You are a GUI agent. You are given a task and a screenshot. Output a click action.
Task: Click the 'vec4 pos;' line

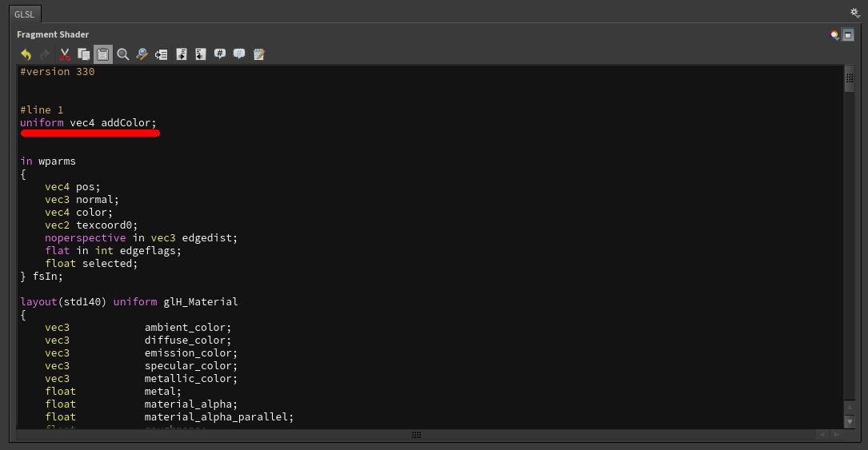(x=73, y=187)
